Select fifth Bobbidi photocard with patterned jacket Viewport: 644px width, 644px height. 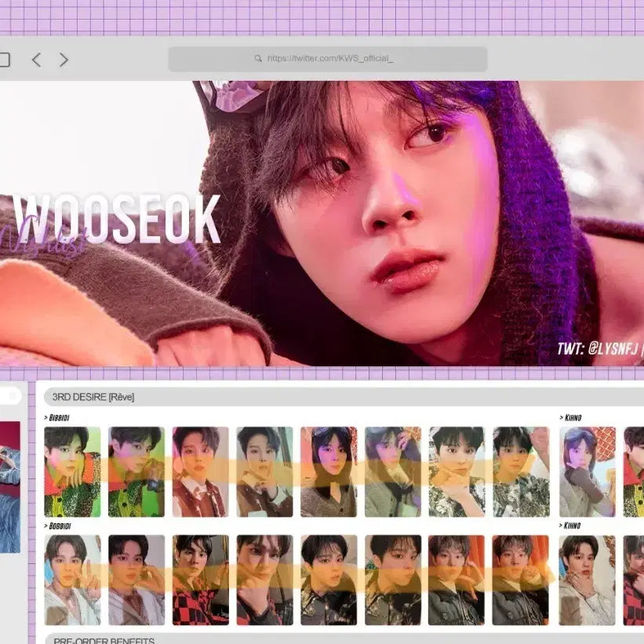329,580
